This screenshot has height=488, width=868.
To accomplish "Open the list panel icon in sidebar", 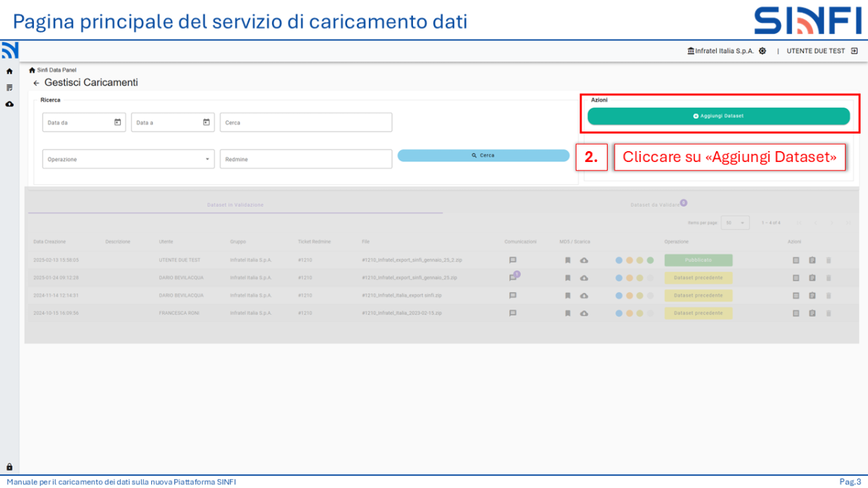I will (8, 87).
